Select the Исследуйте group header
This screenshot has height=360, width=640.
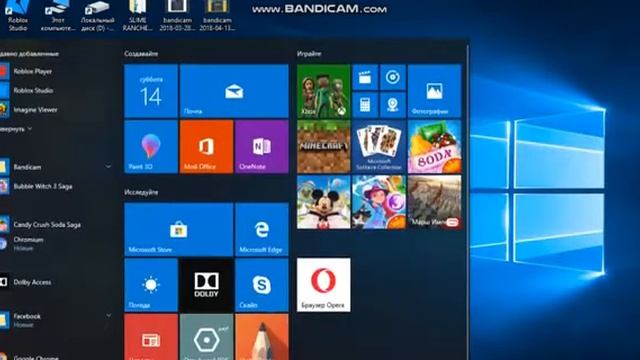[x=141, y=192]
